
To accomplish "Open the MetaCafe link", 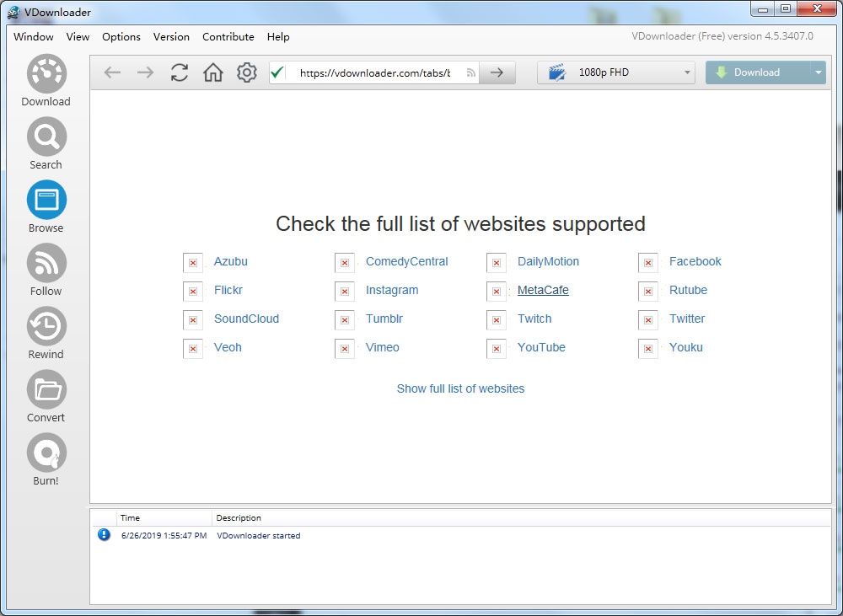I will click(543, 290).
